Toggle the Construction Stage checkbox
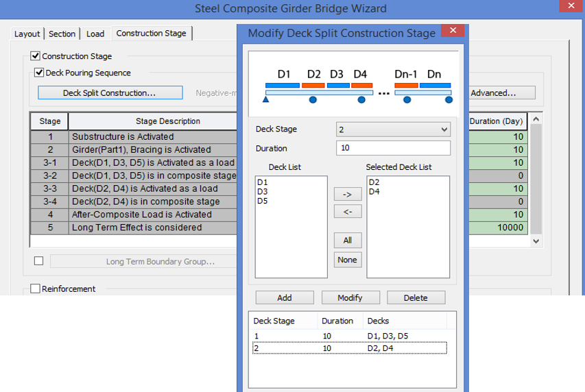 point(36,56)
